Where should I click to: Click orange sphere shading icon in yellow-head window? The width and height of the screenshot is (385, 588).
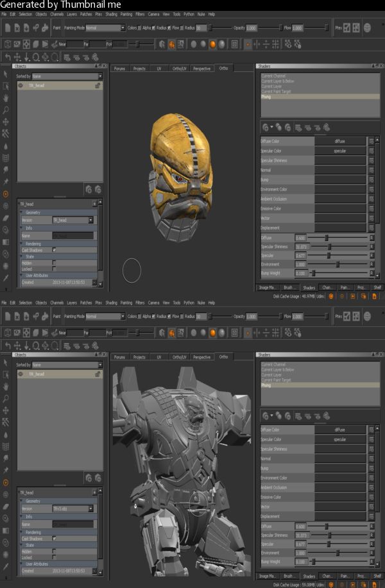tap(213, 45)
